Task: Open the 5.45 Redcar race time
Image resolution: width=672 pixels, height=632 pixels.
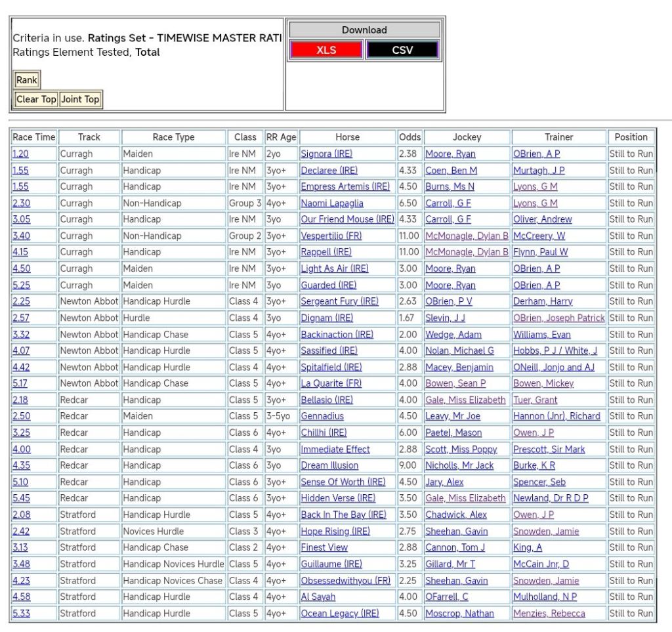Action: click(x=21, y=498)
